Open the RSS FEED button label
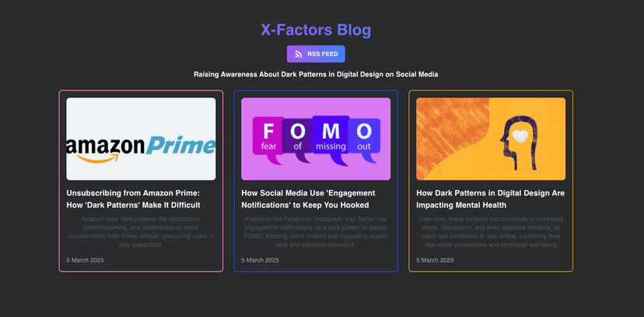 [x=323, y=54]
